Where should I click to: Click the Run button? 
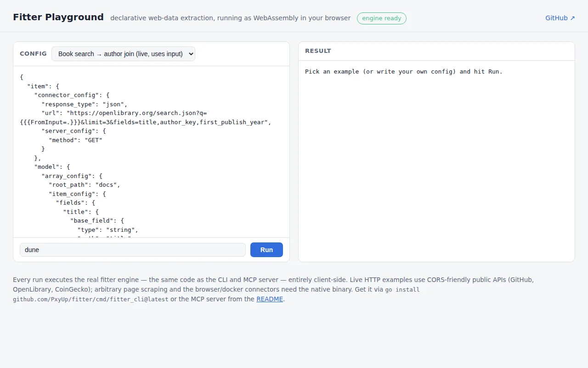[x=266, y=250]
